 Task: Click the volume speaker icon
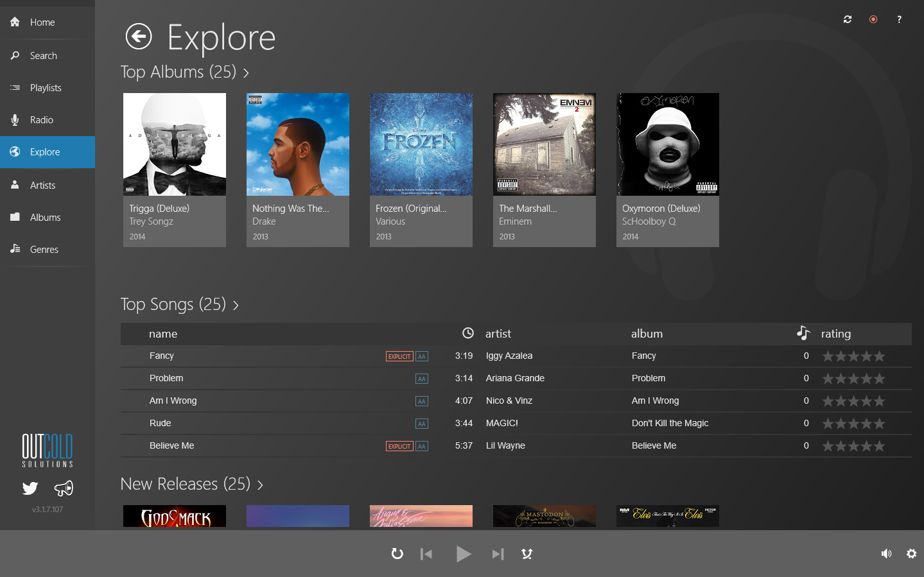click(x=886, y=553)
